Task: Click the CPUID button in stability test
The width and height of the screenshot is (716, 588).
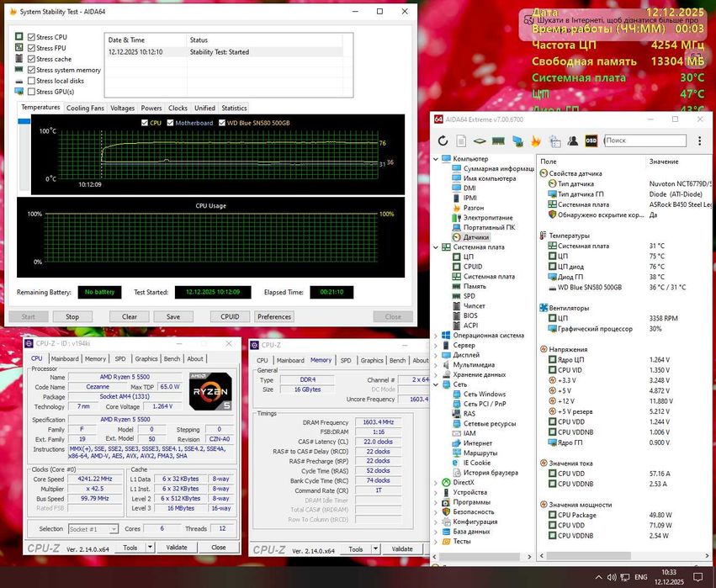Action: 230,317
